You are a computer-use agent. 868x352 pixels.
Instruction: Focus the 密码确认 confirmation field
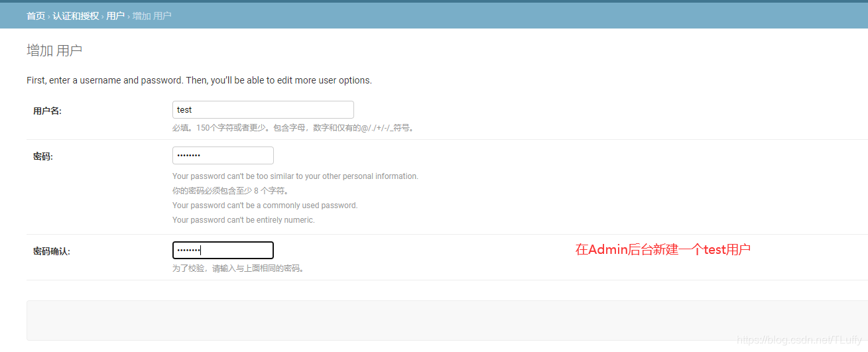point(223,251)
